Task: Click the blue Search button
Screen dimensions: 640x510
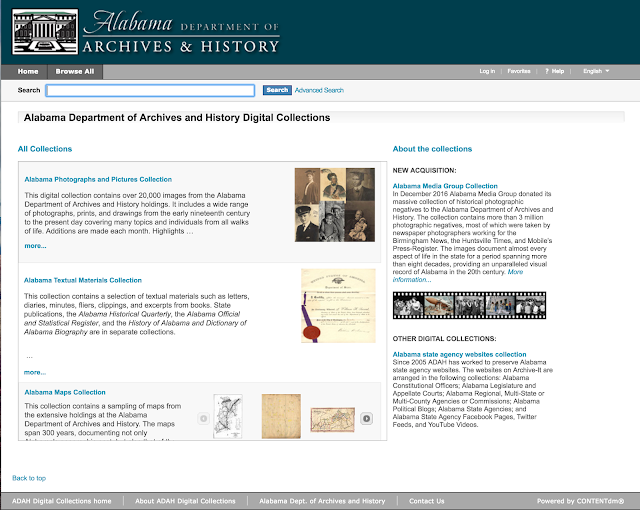Action: (277, 90)
